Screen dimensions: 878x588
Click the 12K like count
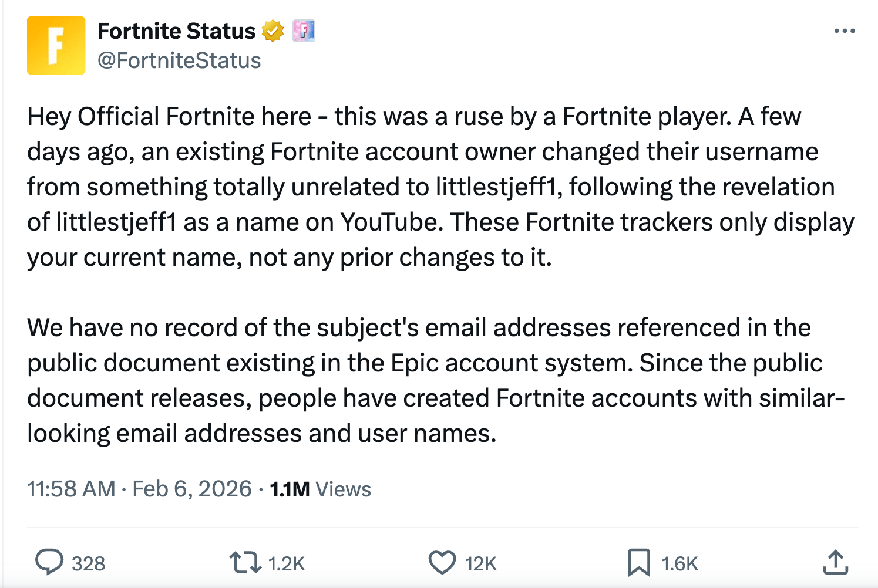tap(480, 564)
